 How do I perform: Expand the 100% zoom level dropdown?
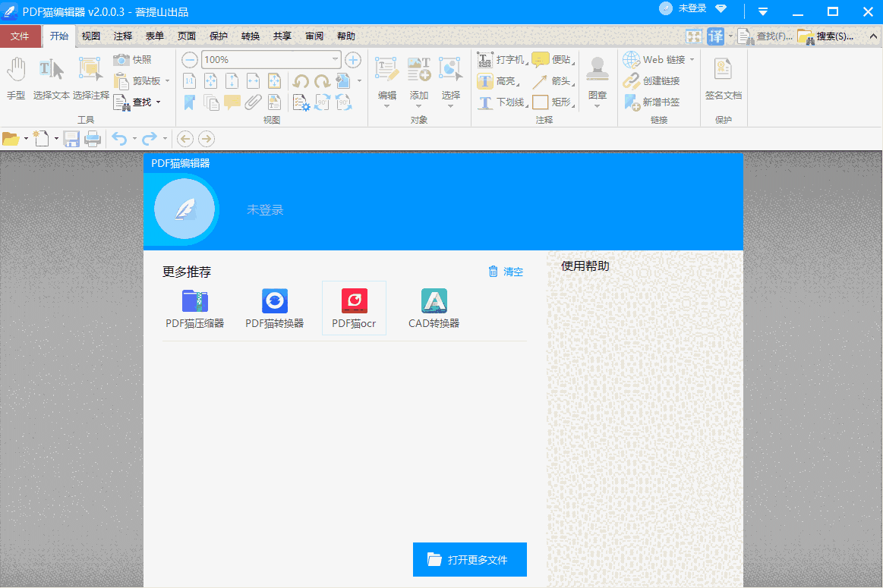[x=335, y=60]
